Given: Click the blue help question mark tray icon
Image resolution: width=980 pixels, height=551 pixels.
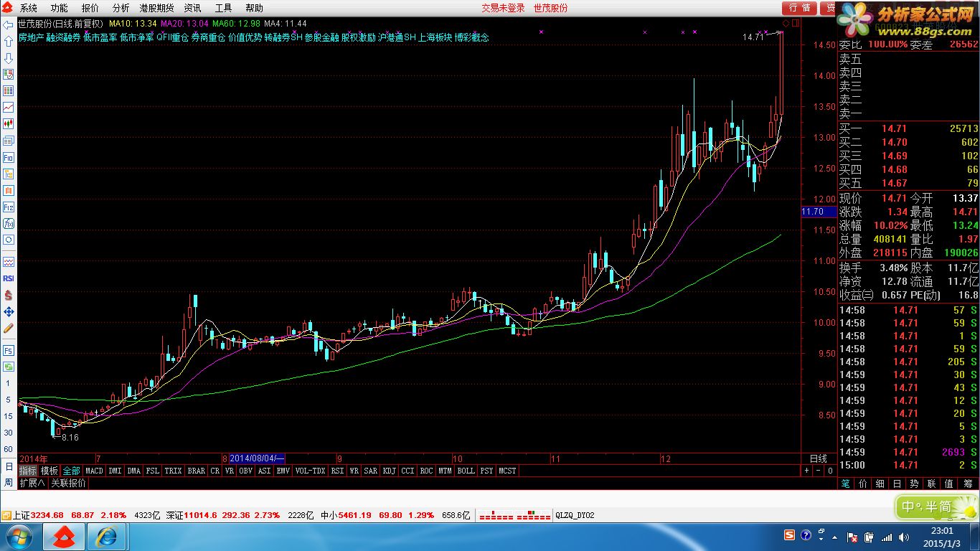Looking at the screenshot, I should [806, 536].
